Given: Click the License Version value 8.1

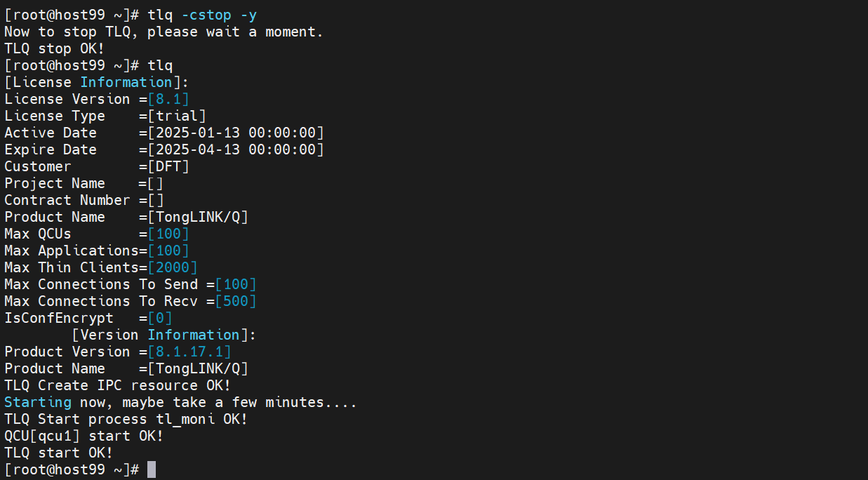Looking at the screenshot, I should click(x=168, y=99).
